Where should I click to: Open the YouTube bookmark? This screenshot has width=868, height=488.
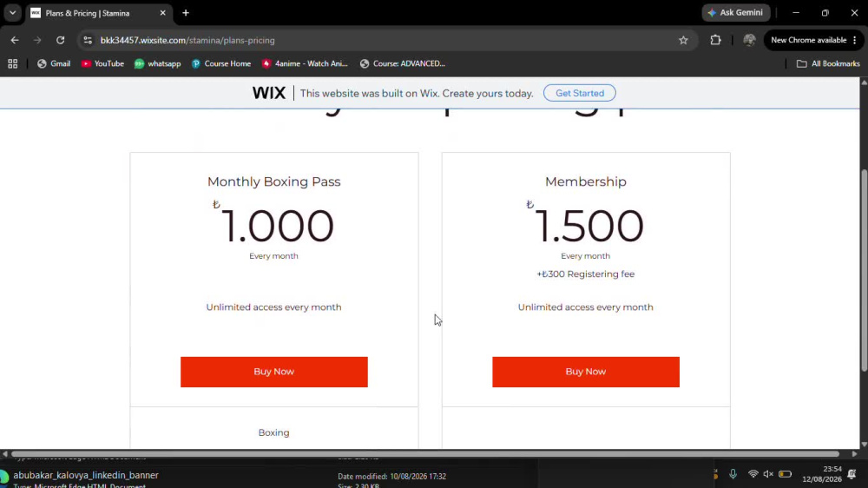pyautogui.click(x=102, y=63)
